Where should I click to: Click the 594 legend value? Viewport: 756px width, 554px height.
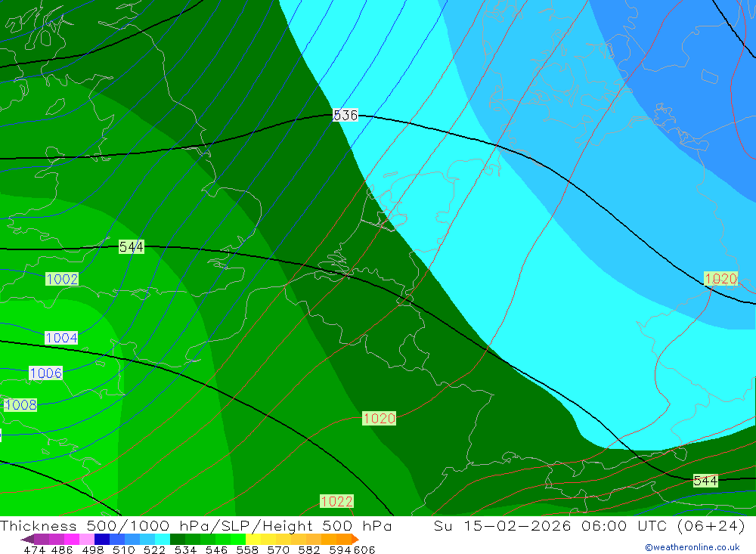coord(339,549)
